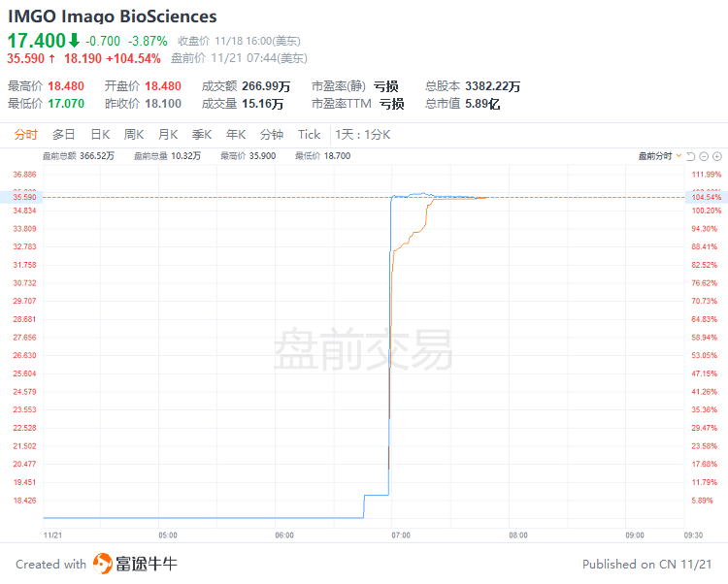Open the 1天 : 1分K interval selector
Screen dimensions: 728x584
tap(363, 135)
